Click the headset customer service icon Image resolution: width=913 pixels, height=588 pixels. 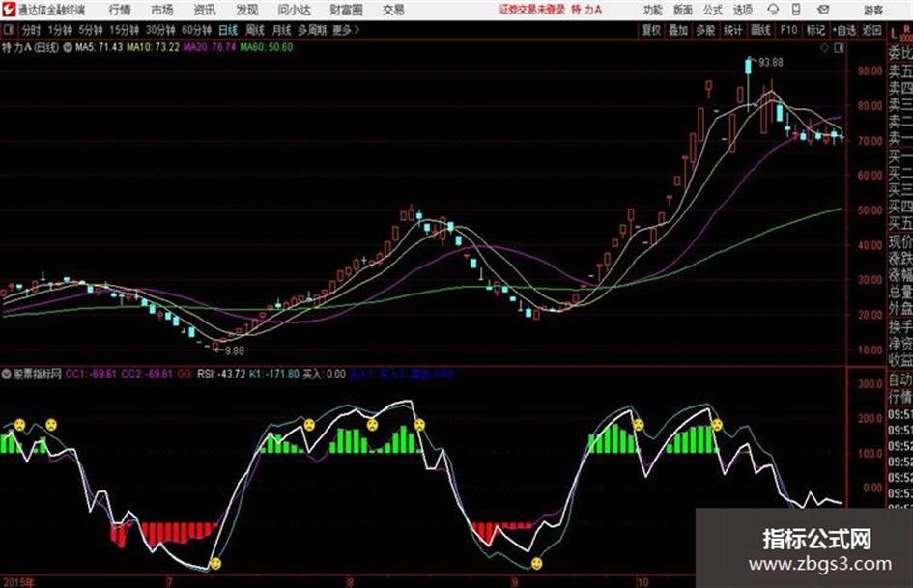pyautogui.click(x=773, y=10)
